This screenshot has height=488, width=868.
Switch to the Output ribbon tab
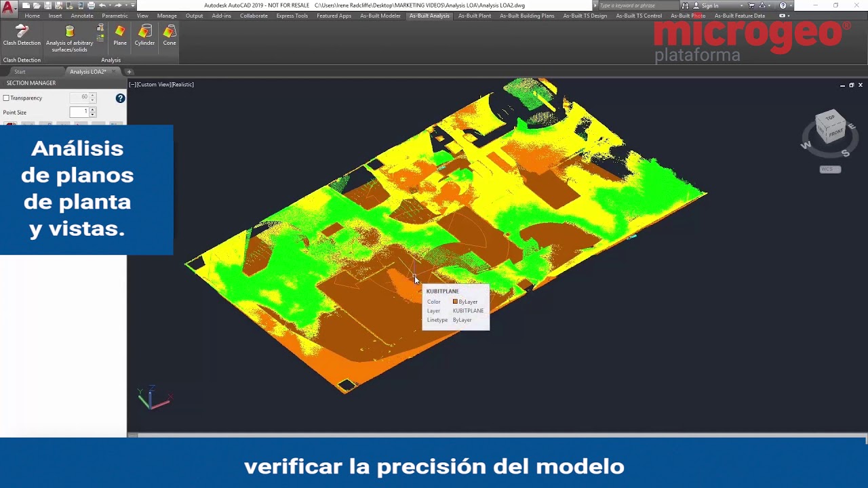tap(195, 16)
